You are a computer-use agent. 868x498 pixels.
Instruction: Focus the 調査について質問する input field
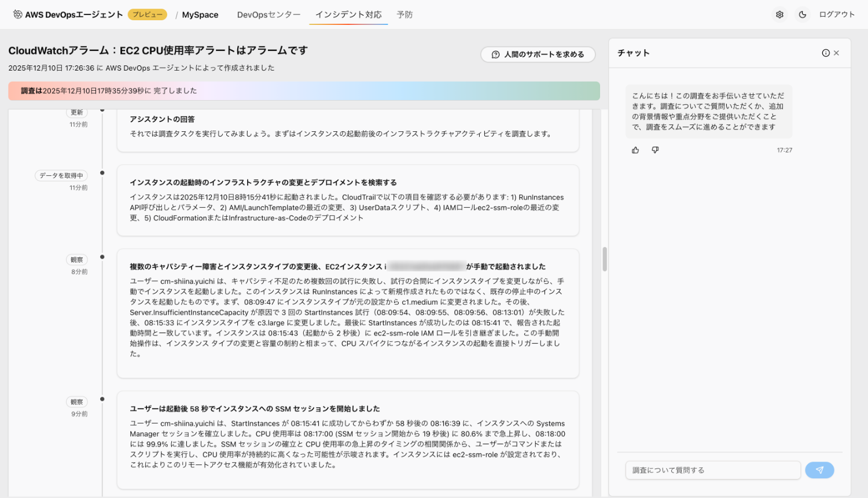point(712,470)
